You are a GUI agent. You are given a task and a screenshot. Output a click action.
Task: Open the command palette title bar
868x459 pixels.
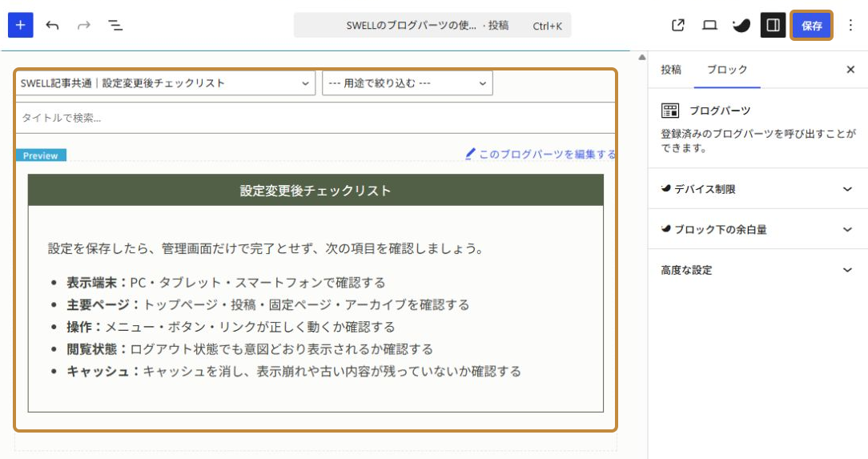pos(432,26)
